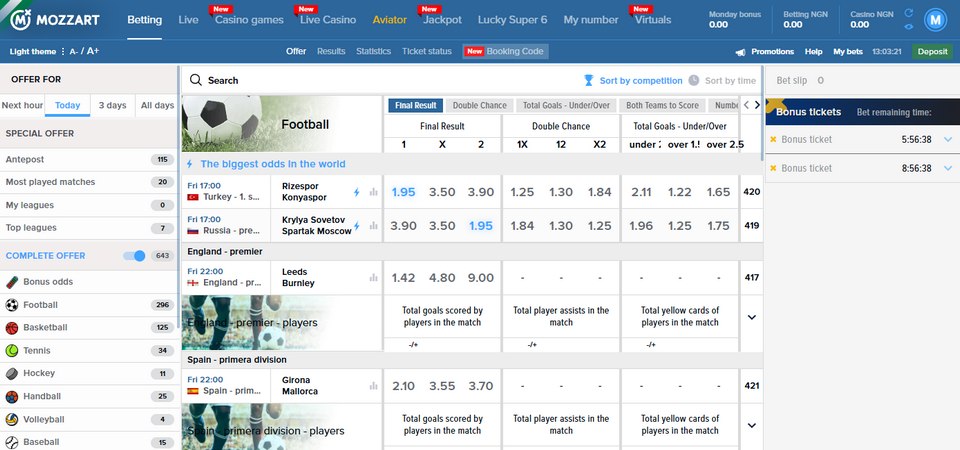Decrease font size with A-

[73, 52]
